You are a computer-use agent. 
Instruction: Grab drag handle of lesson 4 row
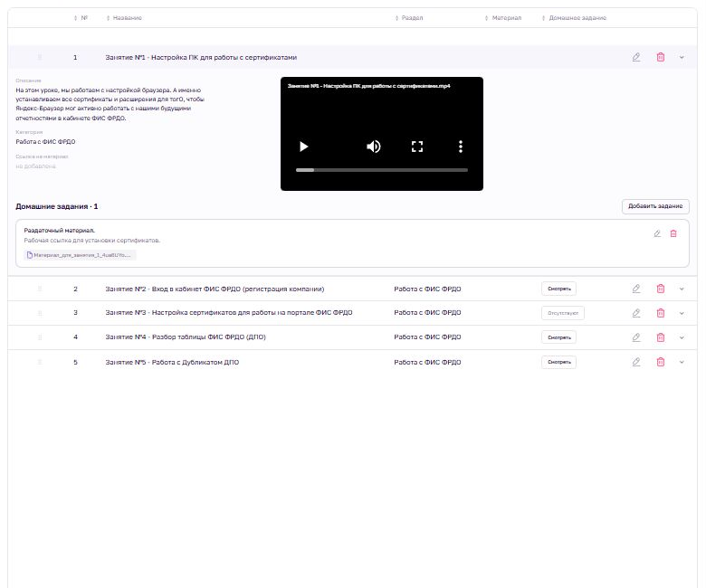click(40, 337)
